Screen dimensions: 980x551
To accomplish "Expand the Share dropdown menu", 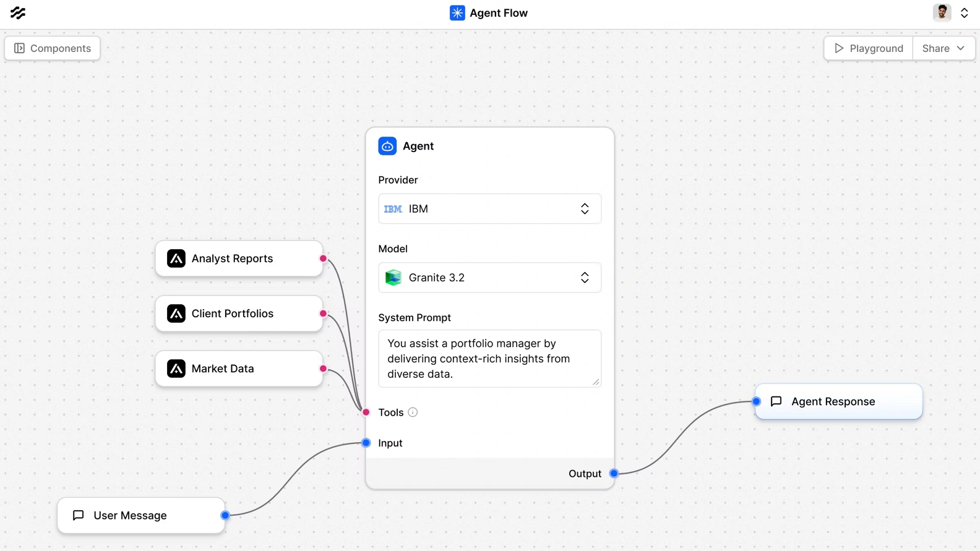I will point(943,48).
